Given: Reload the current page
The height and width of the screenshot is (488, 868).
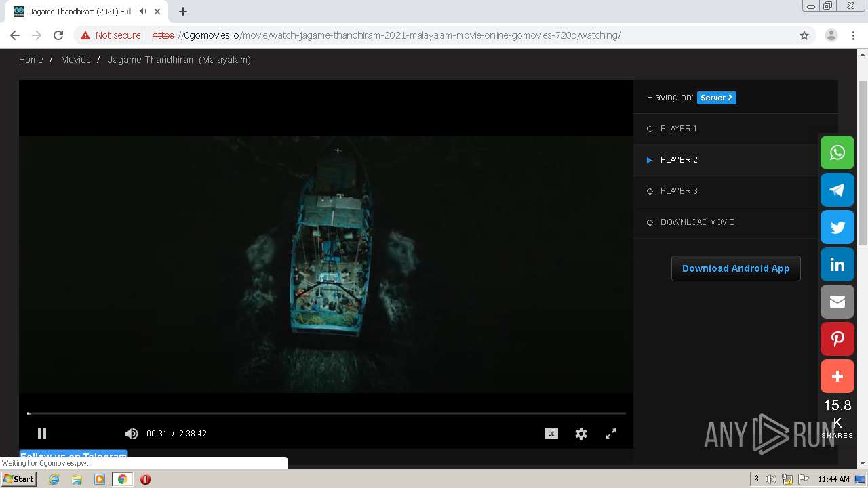Looking at the screenshot, I should coord(58,35).
